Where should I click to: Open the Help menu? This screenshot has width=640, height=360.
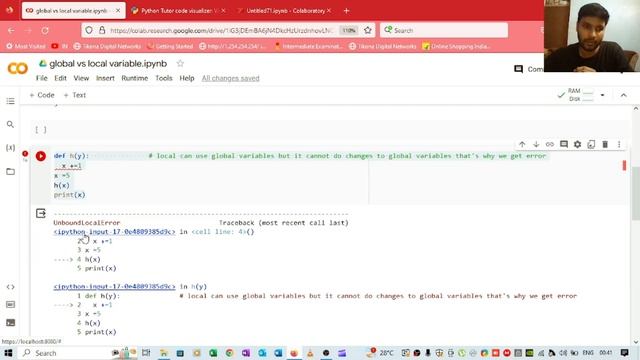[187, 78]
